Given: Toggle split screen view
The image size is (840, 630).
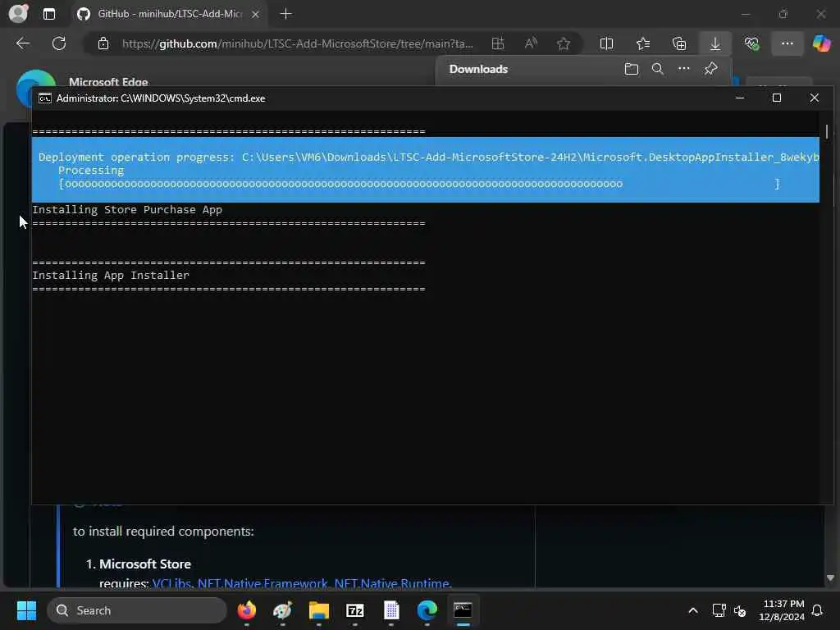Looking at the screenshot, I should click(606, 44).
